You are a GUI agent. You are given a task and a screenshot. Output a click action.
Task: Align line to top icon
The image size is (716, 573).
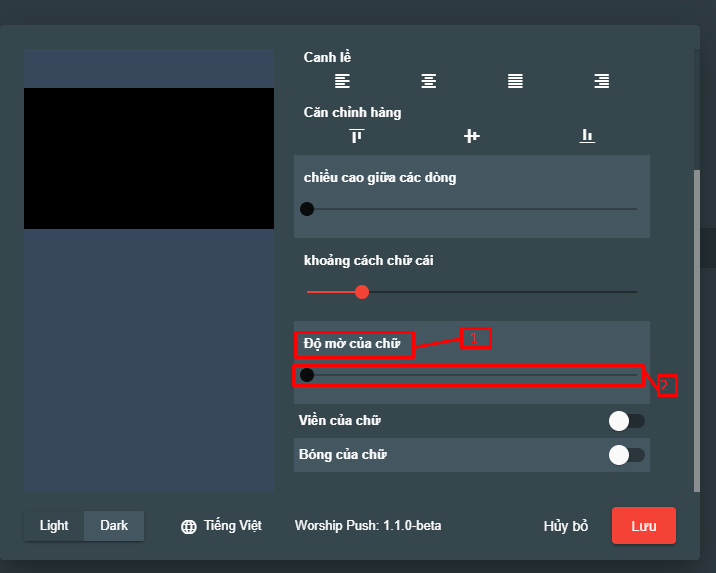(x=357, y=136)
